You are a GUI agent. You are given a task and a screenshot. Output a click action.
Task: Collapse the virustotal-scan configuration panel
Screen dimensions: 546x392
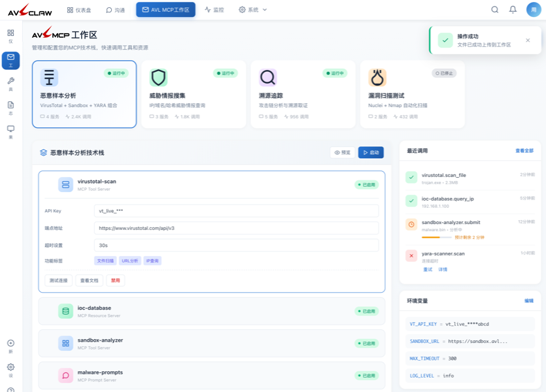(196, 184)
